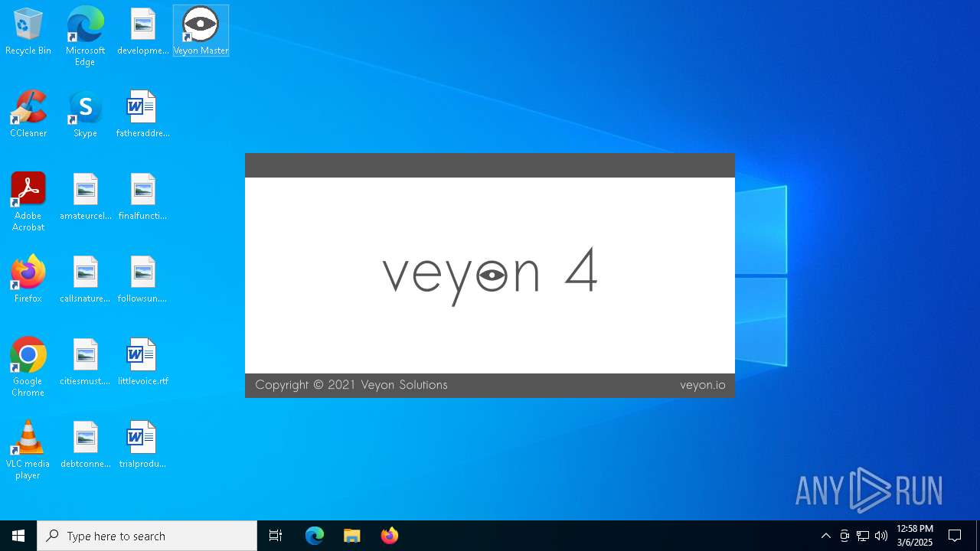Click the Copyright © 2021 Veyon Solutions text
980x551 pixels.
point(351,385)
